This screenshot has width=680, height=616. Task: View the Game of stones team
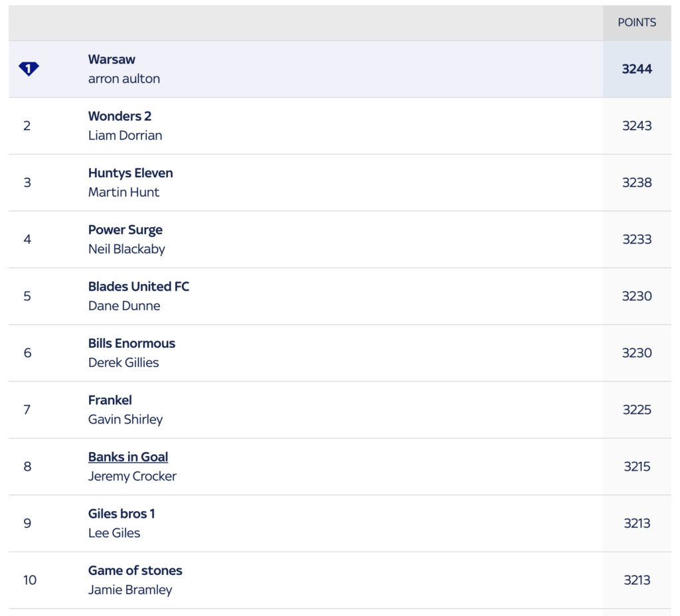point(135,570)
